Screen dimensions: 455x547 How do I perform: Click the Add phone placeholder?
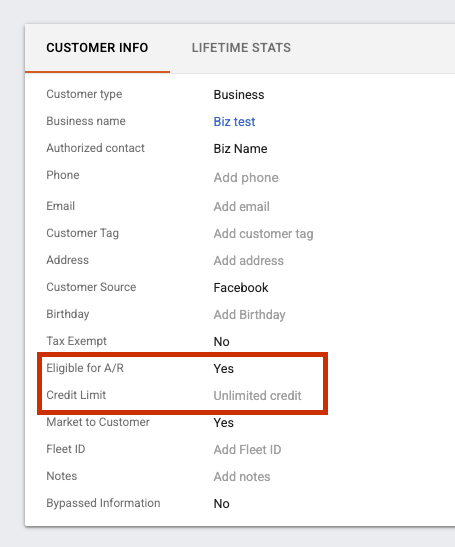click(x=246, y=178)
